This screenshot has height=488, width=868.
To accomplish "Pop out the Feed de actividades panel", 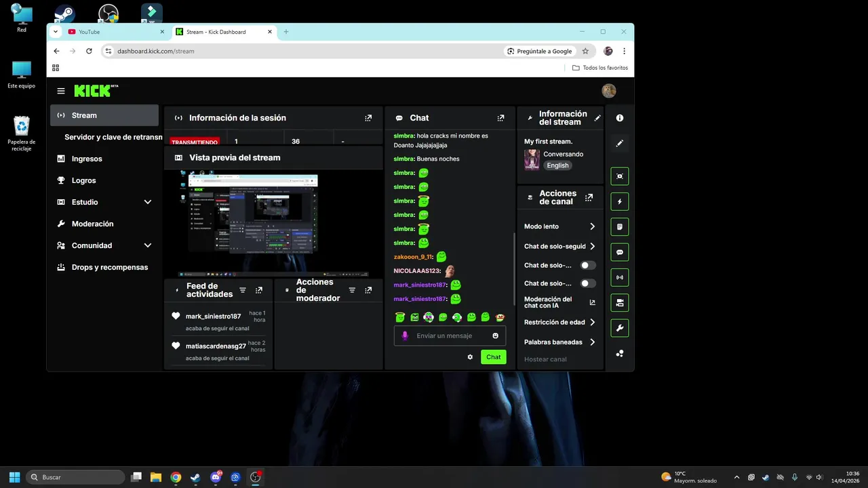I will 258,290.
